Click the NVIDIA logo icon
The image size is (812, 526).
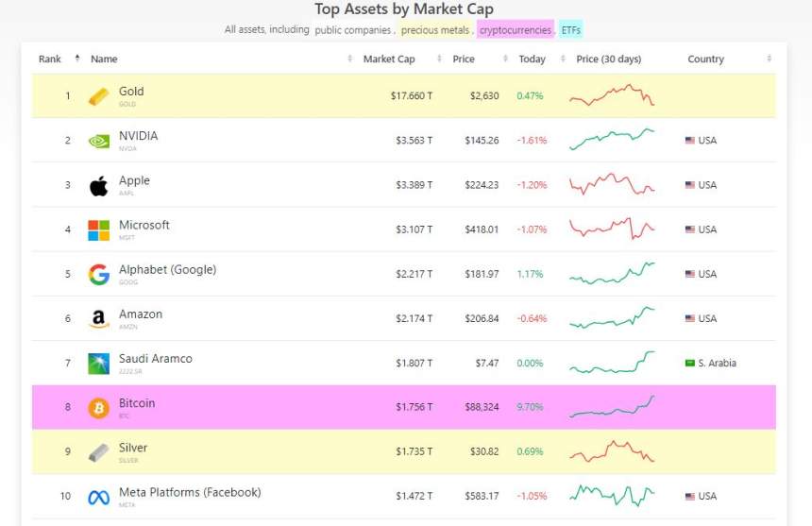(x=98, y=141)
